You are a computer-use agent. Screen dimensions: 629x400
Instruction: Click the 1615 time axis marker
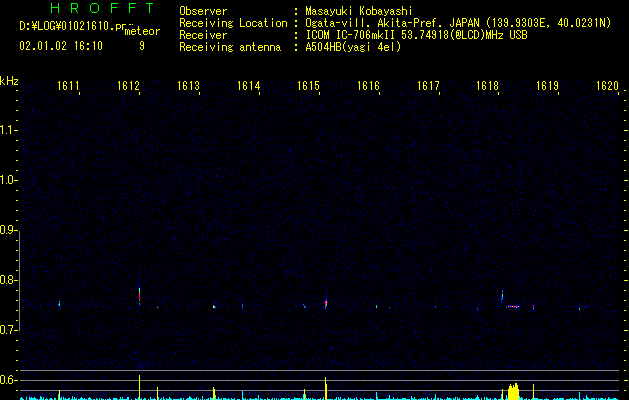pos(308,86)
